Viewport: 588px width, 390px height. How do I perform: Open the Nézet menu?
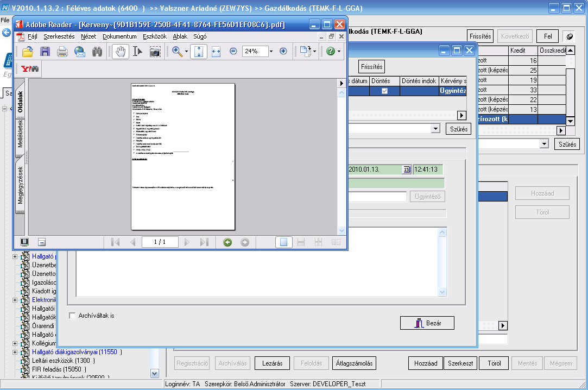click(x=88, y=36)
